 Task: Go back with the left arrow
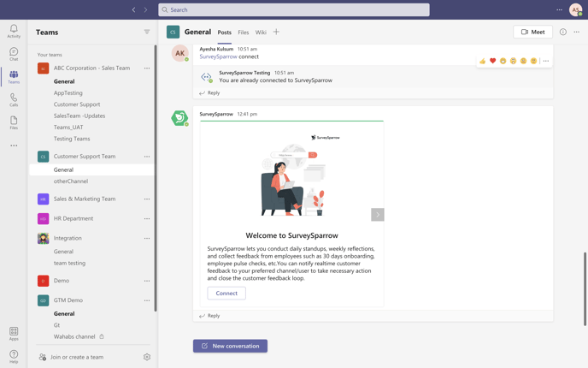[133, 9]
